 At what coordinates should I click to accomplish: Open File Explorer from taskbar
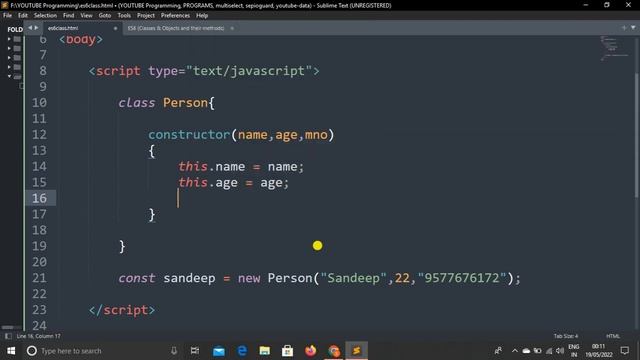click(264, 351)
